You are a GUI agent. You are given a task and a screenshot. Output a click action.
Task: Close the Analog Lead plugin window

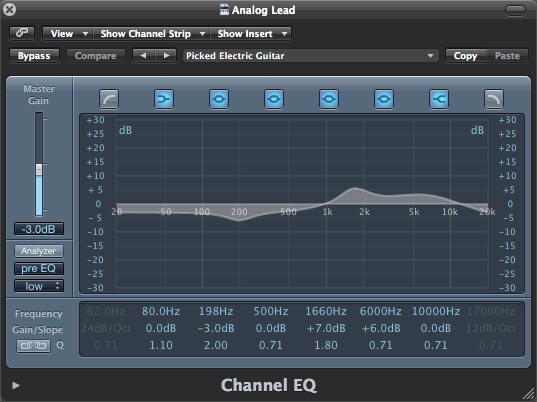9,9
